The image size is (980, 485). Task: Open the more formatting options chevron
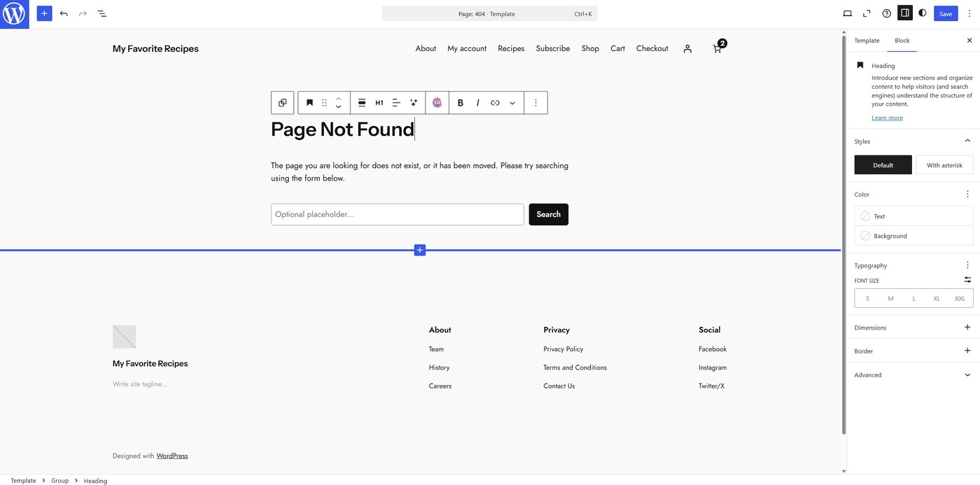click(x=512, y=103)
